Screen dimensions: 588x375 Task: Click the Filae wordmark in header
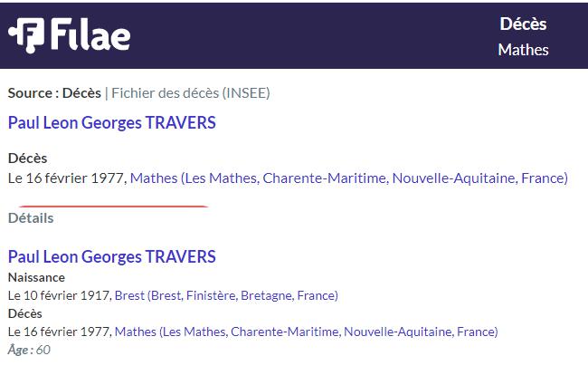coord(90,34)
